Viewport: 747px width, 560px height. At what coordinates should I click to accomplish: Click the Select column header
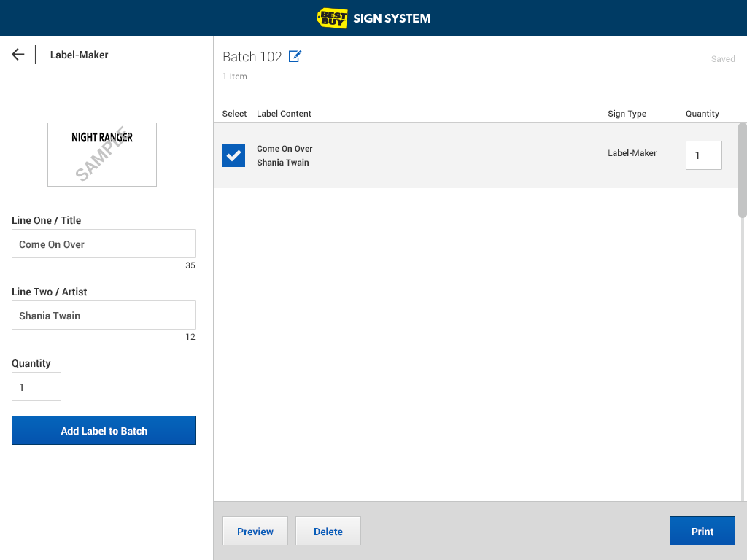click(234, 114)
